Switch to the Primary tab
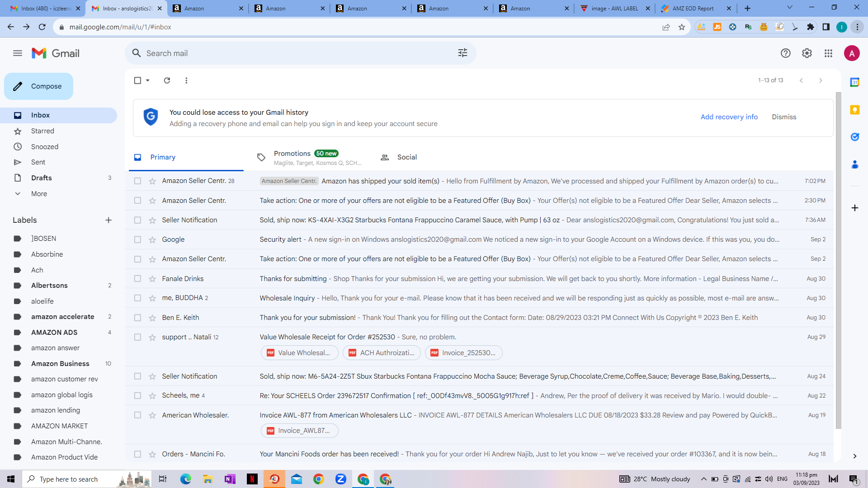This screenshot has width=868, height=488. pyautogui.click(x=186, y=157)
